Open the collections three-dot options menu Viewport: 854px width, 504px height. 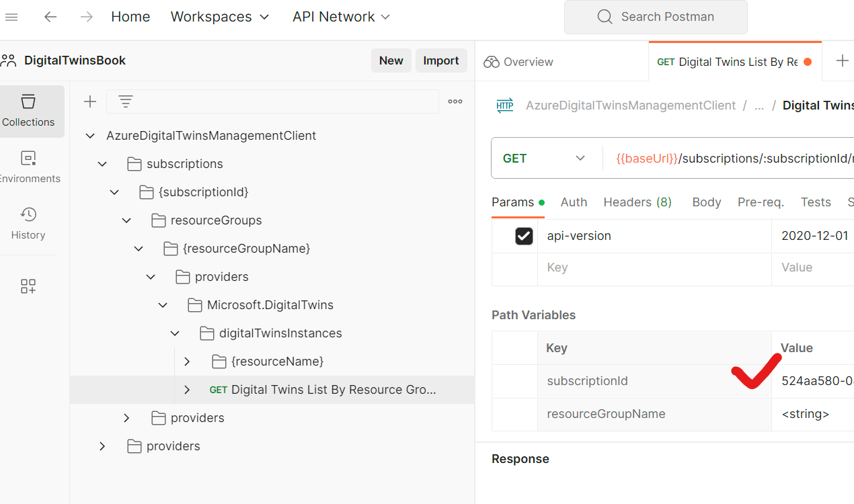point(455,101)
